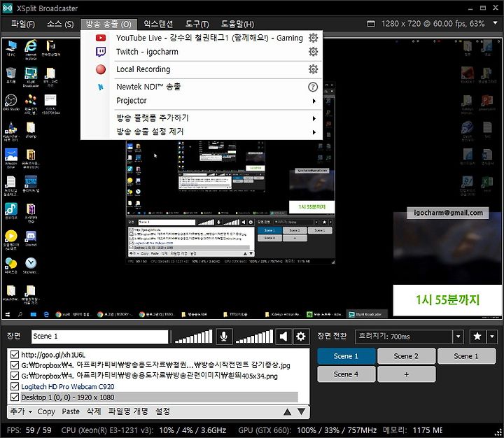Open the resolution dropdown arrow at top right
The image size is (504, 438).
[495, 23]
